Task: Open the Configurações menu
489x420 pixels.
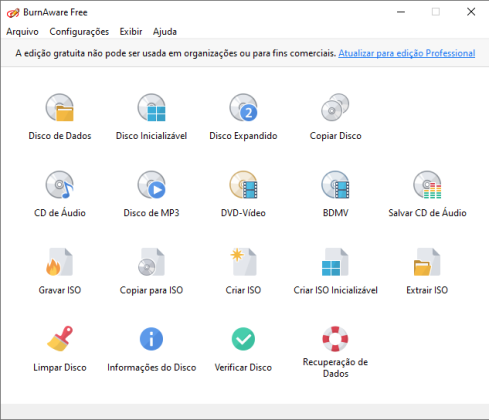Action: click(79, 32)
